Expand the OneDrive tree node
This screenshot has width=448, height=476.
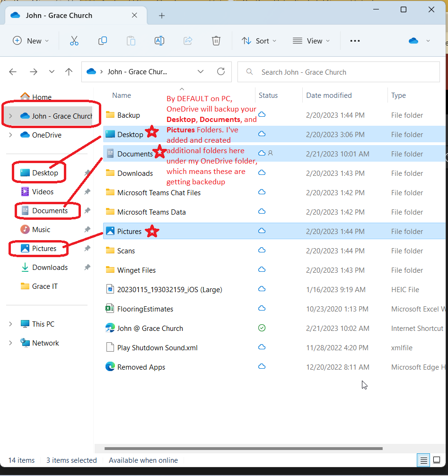[x=10, y=135]
